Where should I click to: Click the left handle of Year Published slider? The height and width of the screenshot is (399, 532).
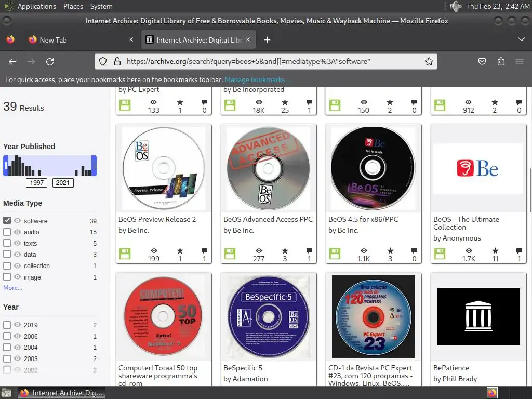tap(6, 166)
